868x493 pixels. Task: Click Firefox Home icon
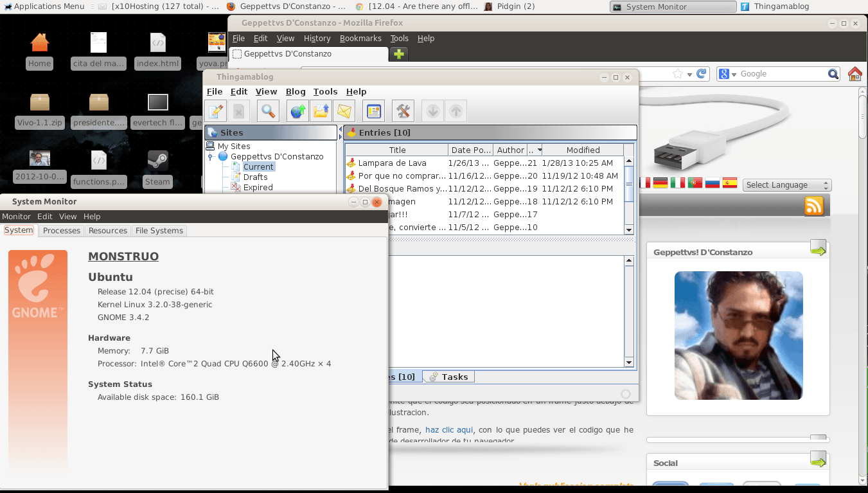(855, 74)
